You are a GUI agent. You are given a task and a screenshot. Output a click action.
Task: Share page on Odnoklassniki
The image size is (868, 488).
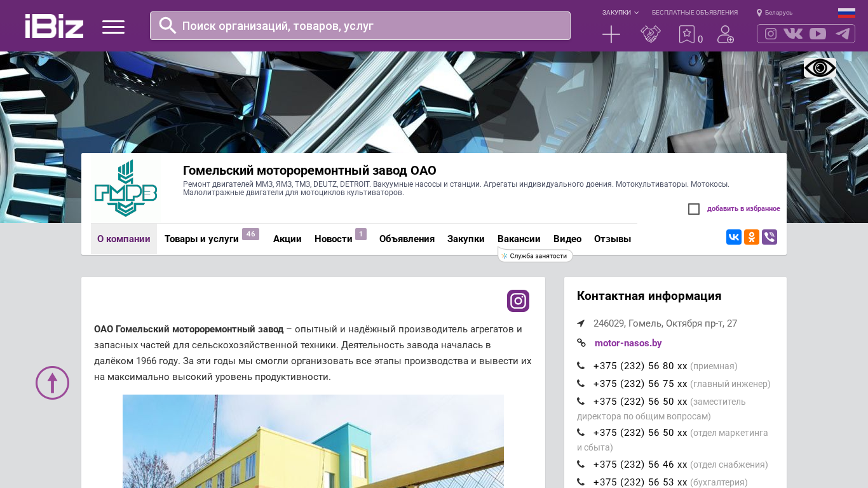tap(752, 237)
